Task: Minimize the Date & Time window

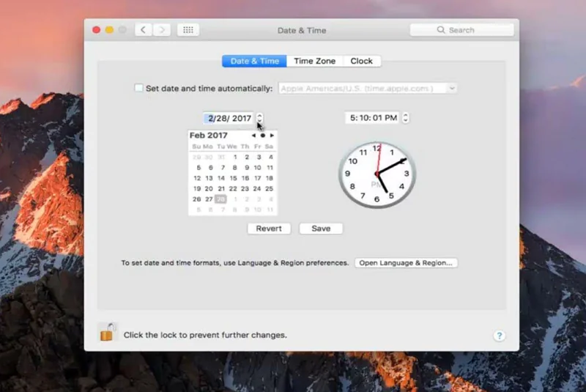Action: click(x=109, y=30)
